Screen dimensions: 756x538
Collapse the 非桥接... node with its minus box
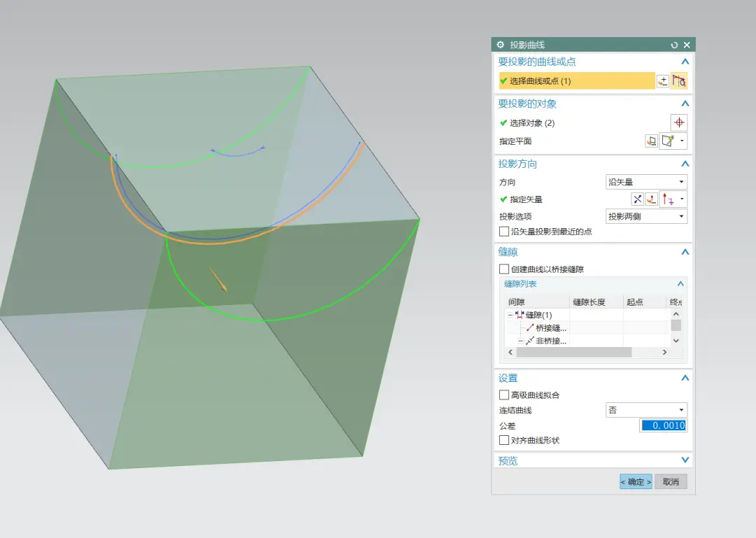point(521,341)
